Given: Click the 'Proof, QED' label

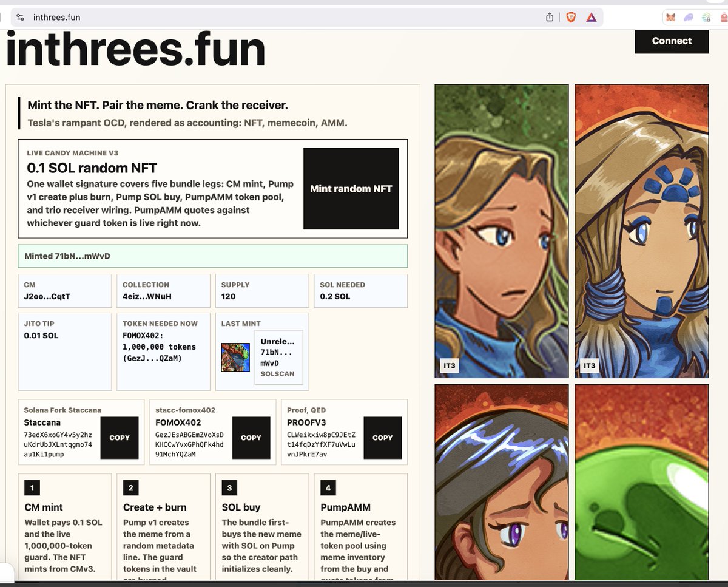Looking at the screenshot, I should point(306,410).
